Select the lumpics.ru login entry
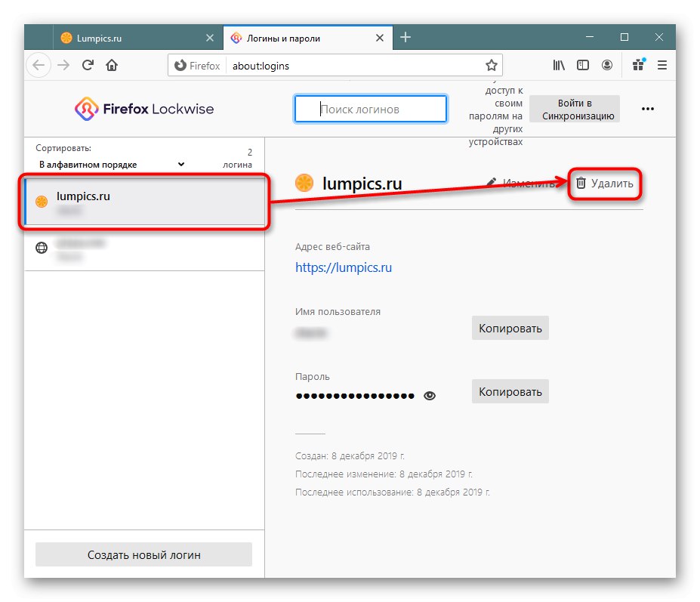The image size is (700, 602). (x=145, y=202)
